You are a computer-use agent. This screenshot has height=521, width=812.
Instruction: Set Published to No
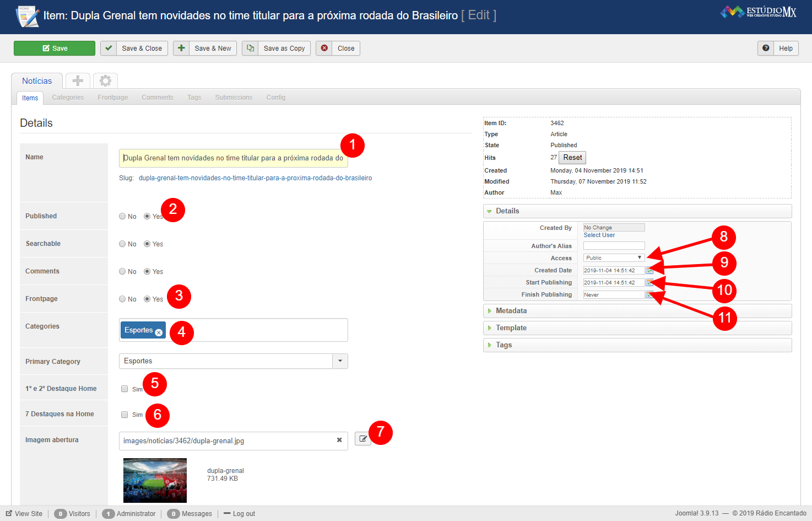(122, 216)
